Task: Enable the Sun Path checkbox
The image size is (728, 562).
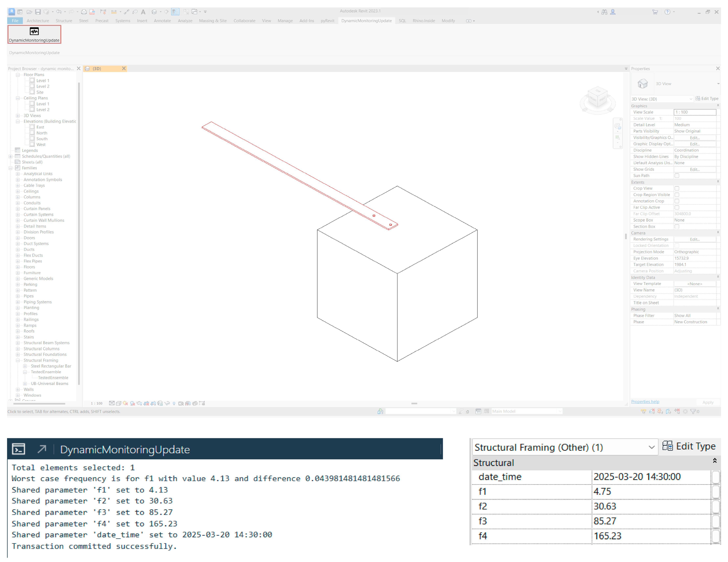Action: pos(677,176)
